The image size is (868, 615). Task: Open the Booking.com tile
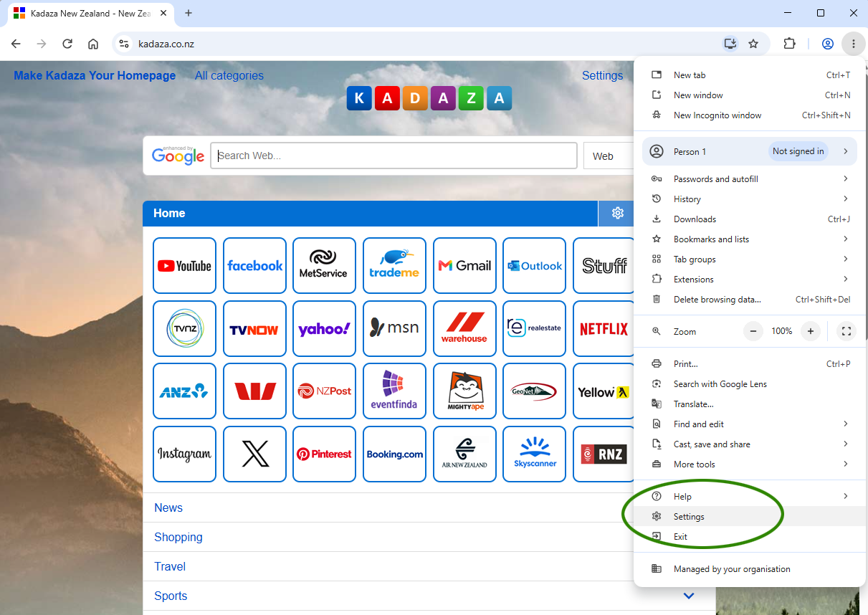coord(394,454)
